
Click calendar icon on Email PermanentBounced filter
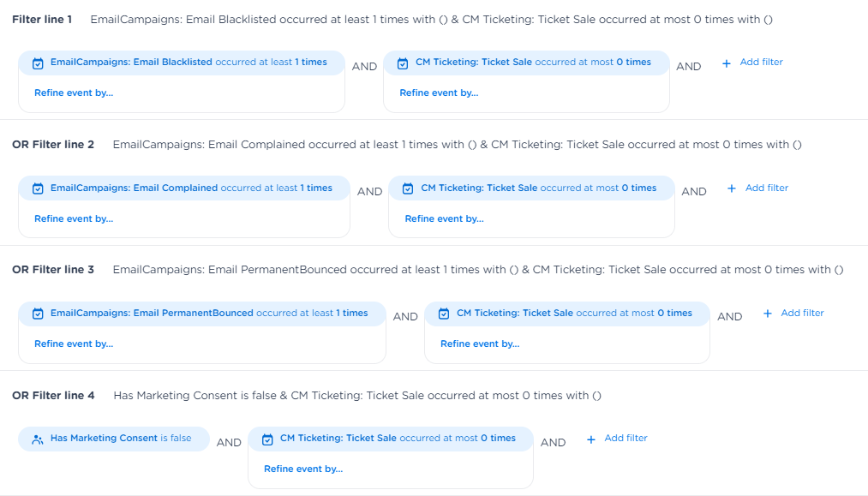tap(38, 314)
